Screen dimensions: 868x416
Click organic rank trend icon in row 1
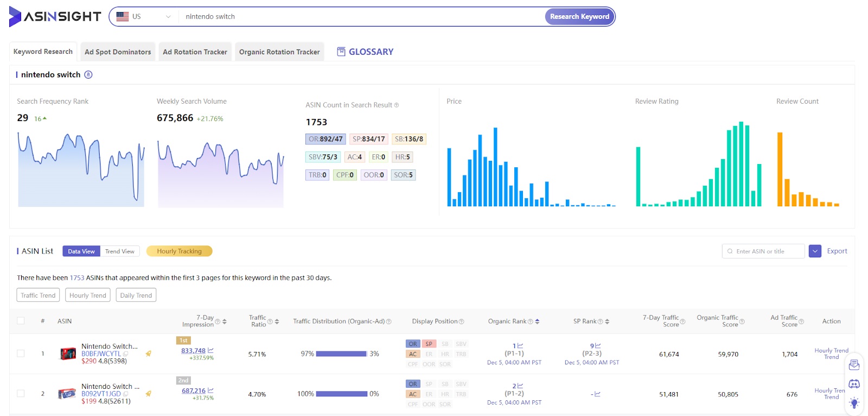pyautogui.click(x=520, y=346)
